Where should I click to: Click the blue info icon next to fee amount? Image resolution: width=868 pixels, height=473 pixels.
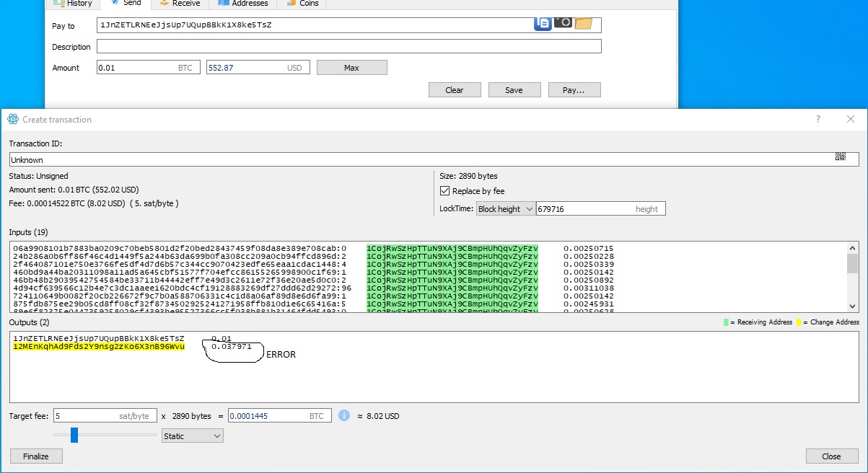pos(345,415)
